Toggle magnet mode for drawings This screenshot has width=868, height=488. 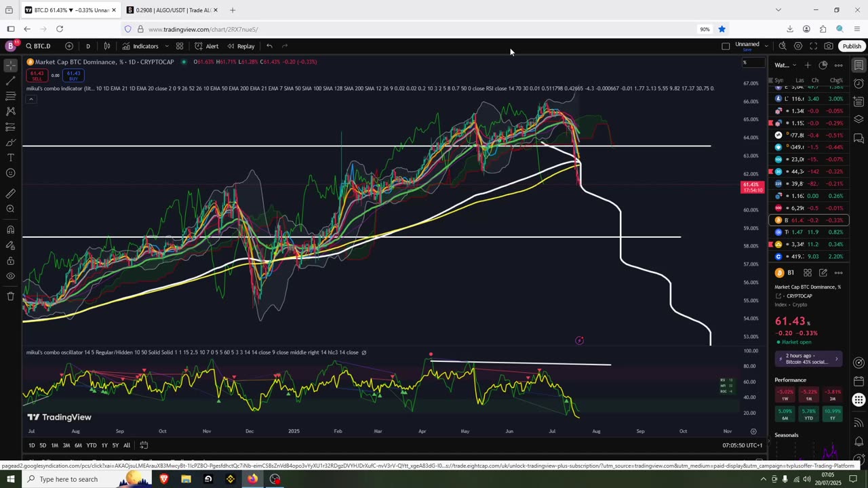[10, 229]
